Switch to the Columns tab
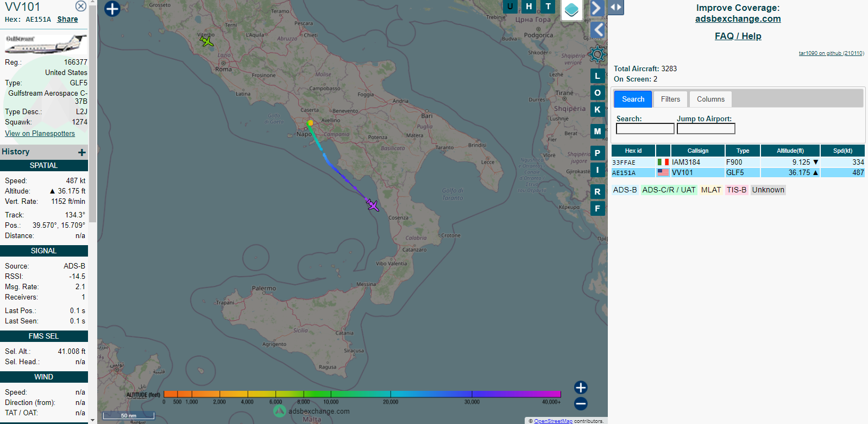Image resolution: width=868 pixels, height=424 pixels. click(x=710, y=99)
